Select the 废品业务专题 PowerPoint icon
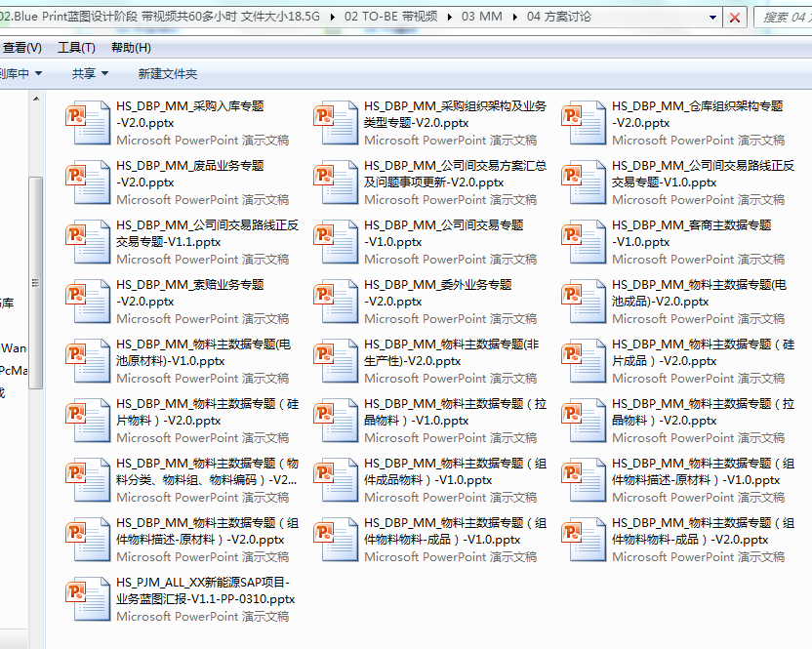Image resolution: width=812 pixels, height=649 pixels. click(88, 183)
